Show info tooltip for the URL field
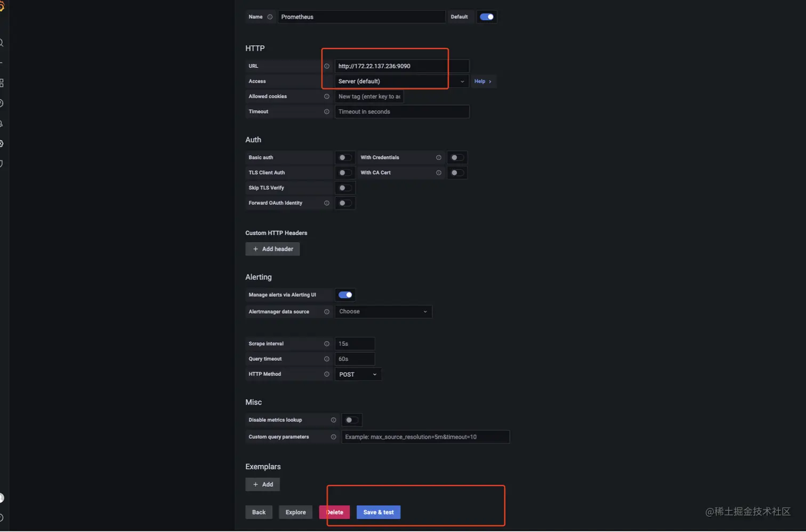Viewport: 806px width, 532px height. pyautogui.click(x=327, y=66)
